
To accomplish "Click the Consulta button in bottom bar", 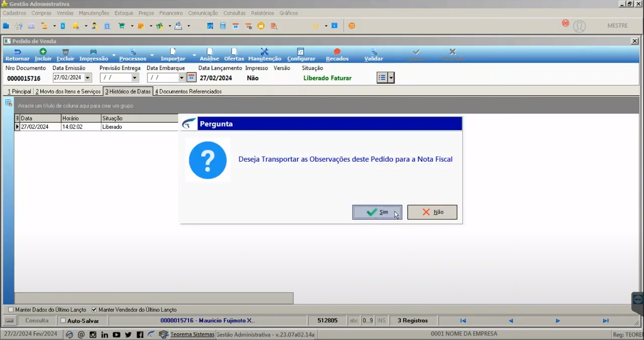I will coord(37,320).
